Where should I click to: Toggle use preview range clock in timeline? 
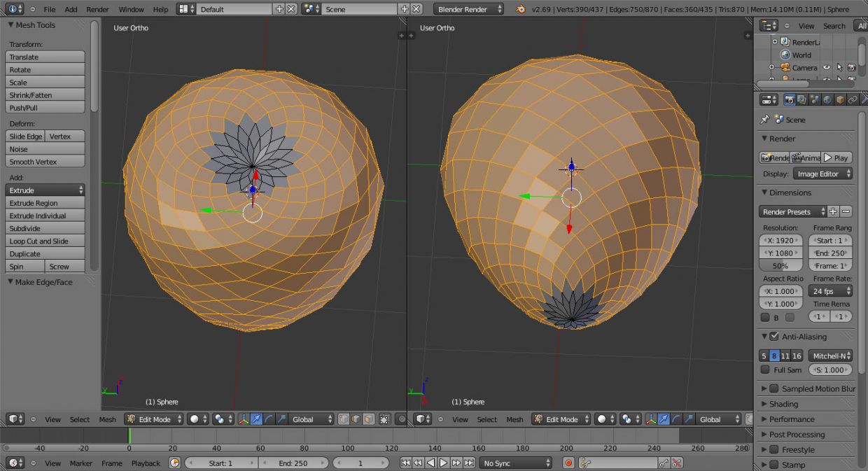(x=175, y=463)
